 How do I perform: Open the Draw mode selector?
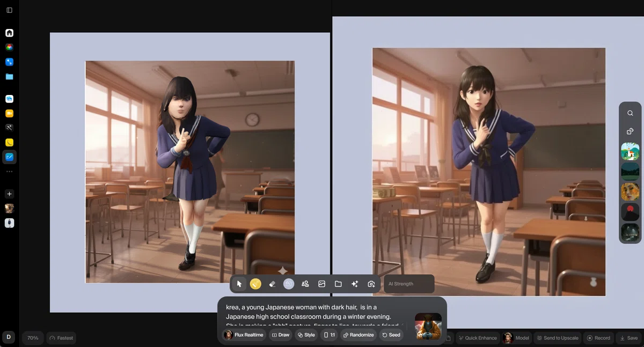pyautogui.click(x=281, y=335)
